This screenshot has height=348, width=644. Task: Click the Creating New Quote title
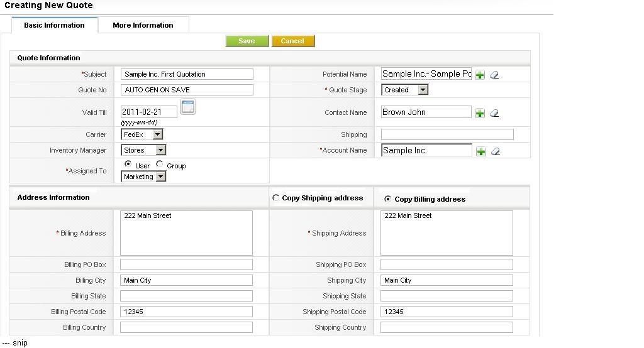click(x=48, y=5)
